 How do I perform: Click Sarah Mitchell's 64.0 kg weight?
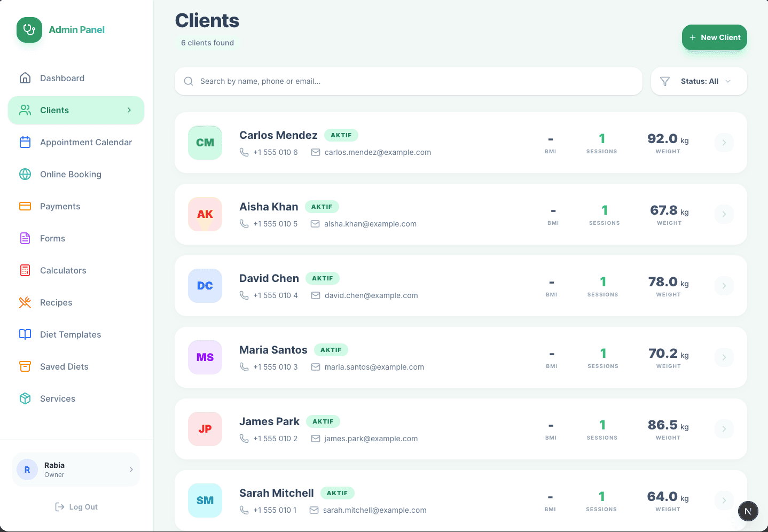click(668, 497)
